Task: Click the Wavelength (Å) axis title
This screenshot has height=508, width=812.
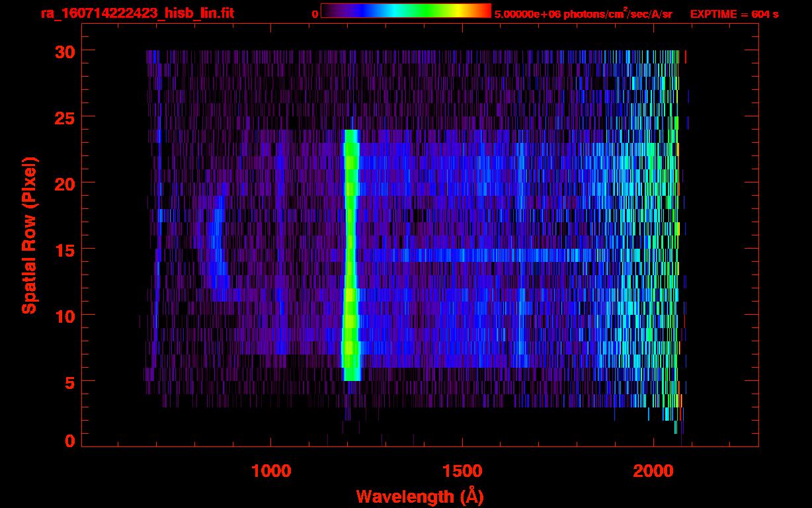Action: click(x=420, y=496)
